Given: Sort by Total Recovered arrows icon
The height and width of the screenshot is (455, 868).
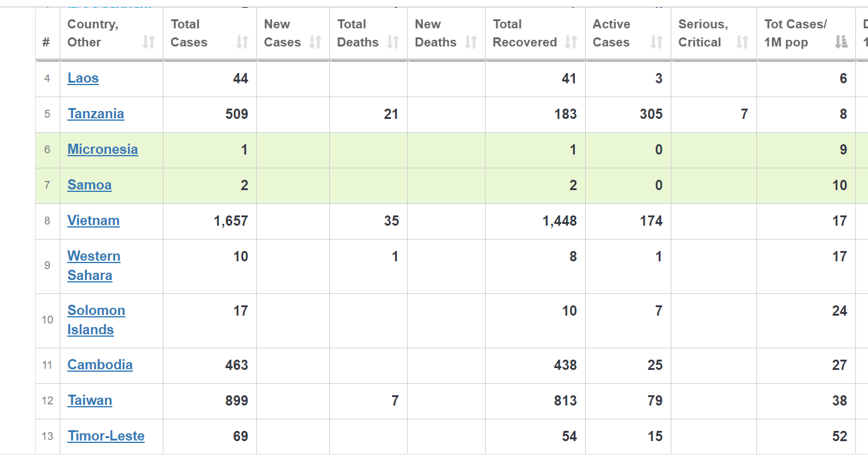Looking at the screenshot, I should pos(571,42).
